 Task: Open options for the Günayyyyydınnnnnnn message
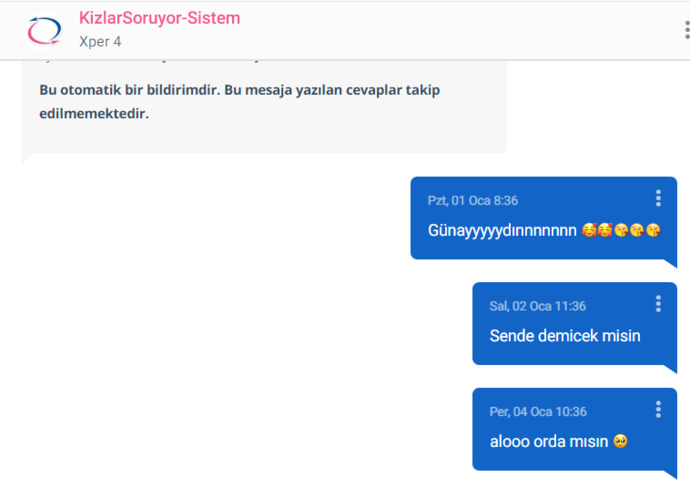tap(658, 198)
